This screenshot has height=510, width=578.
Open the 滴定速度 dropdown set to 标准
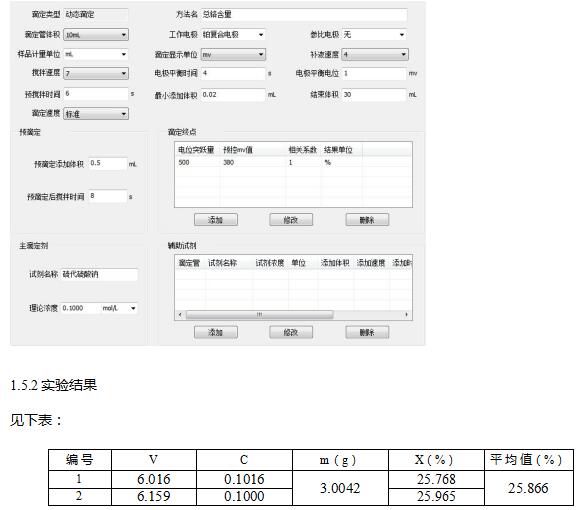pos(96,113)
